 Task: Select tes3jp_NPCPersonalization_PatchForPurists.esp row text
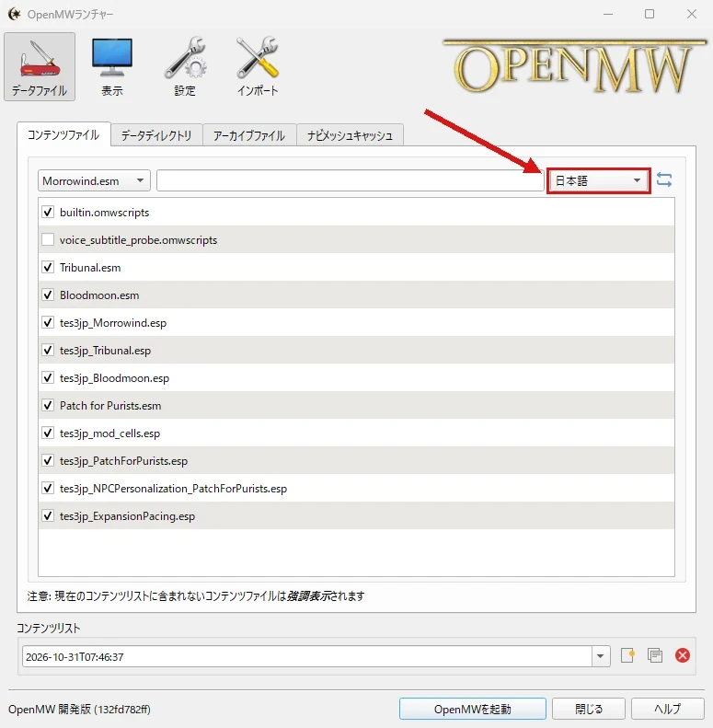[173, 489]
